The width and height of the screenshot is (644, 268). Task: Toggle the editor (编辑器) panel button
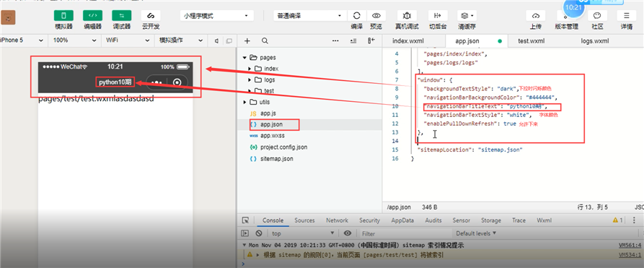click(93, 16)
